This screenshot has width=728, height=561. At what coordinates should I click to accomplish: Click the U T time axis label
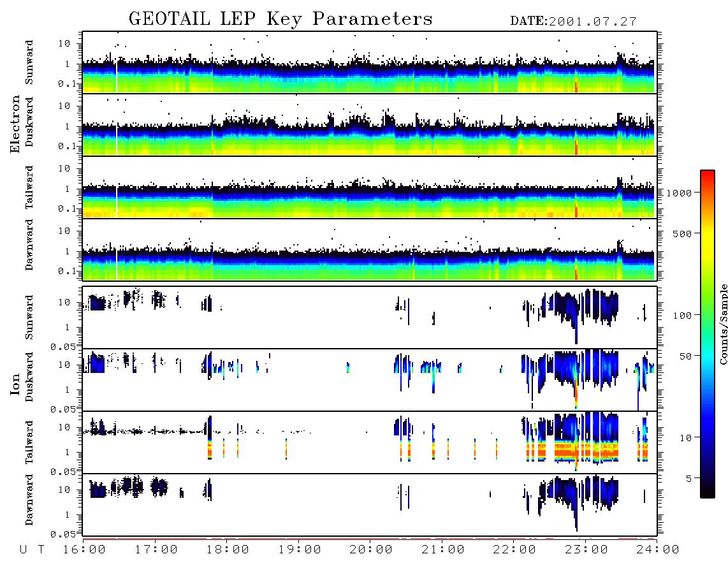[x=33, y=550]
